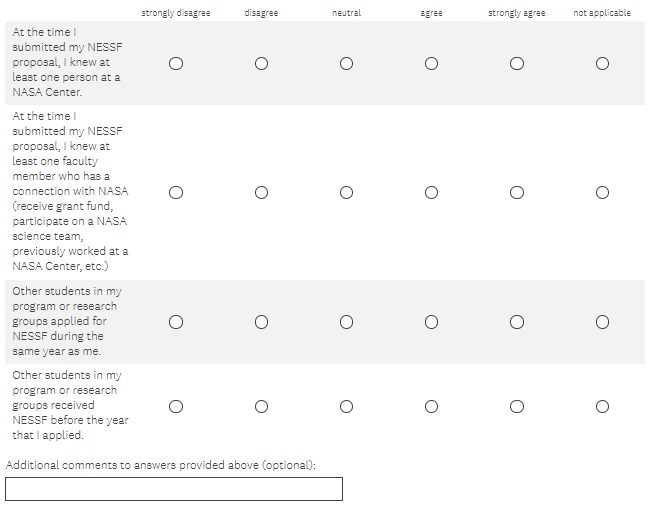Choose 'strongly disagree' for students applied same year
The height and width of the screenshot is (506, 650).
tap(176, 322)
